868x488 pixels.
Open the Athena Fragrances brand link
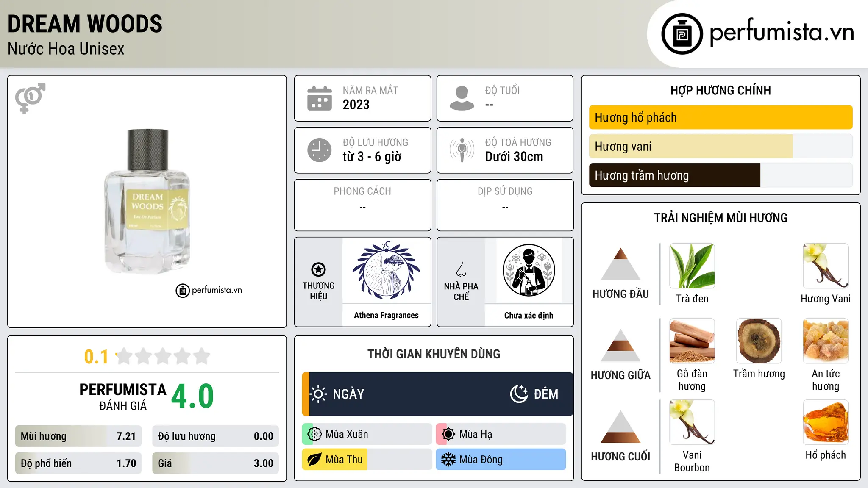386,315
